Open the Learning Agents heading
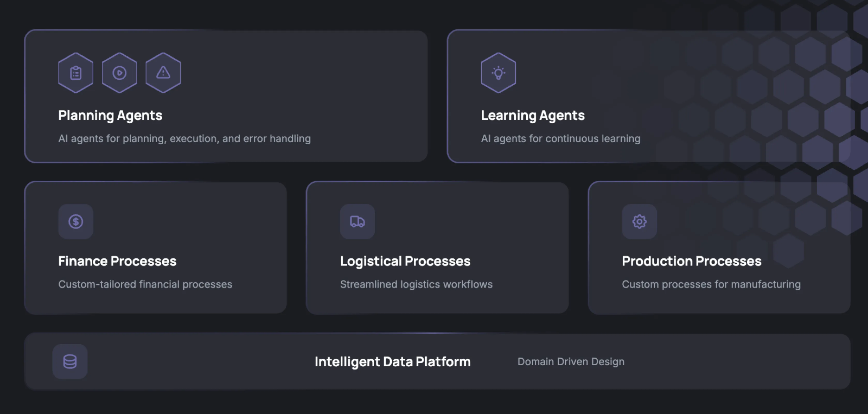The image size is (868, 414). coord(532,115)
